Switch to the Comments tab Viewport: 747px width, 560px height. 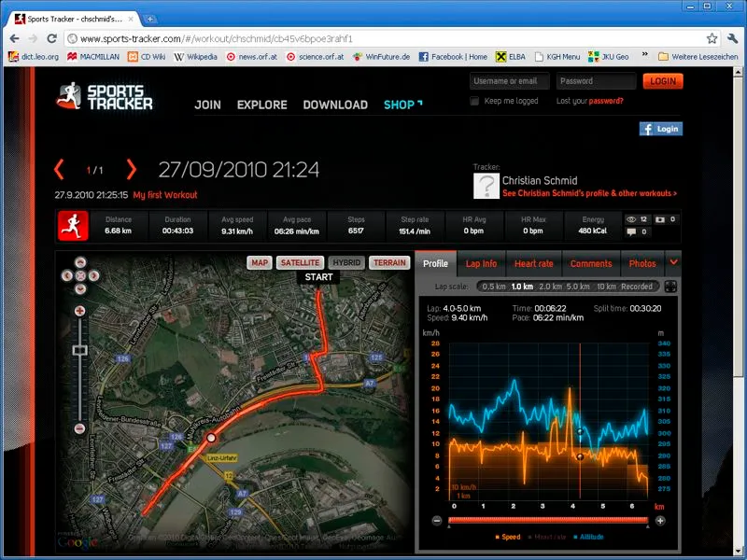(591, 264)
